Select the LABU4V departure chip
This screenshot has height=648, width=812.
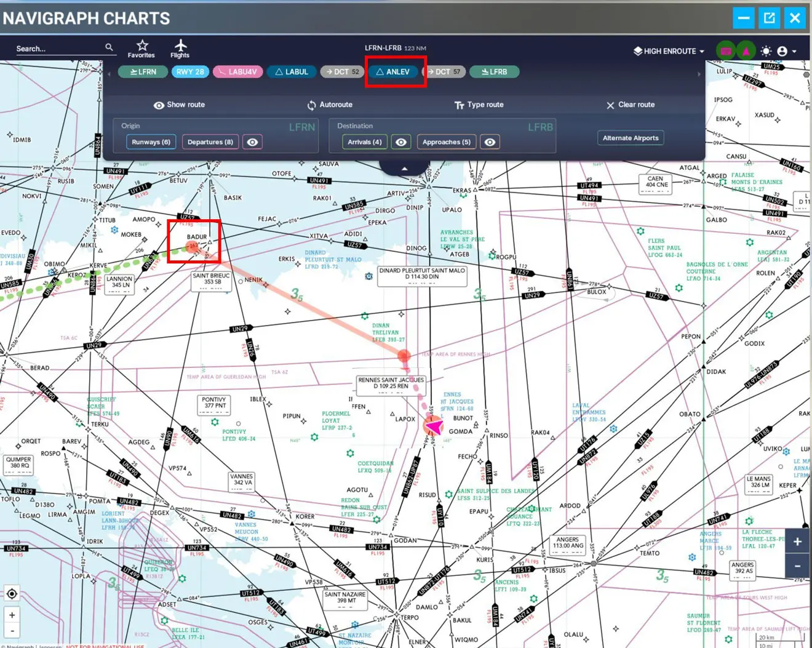tap(238, 72)
